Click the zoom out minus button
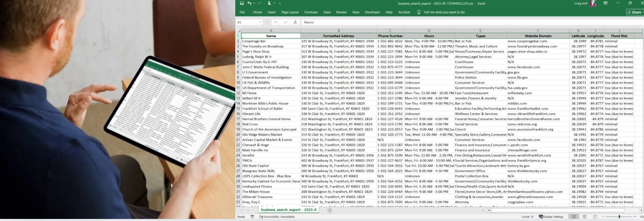Image resolution: width=644 pixels, height=221 pixels. pyautogui.click(x=603, y=217)
